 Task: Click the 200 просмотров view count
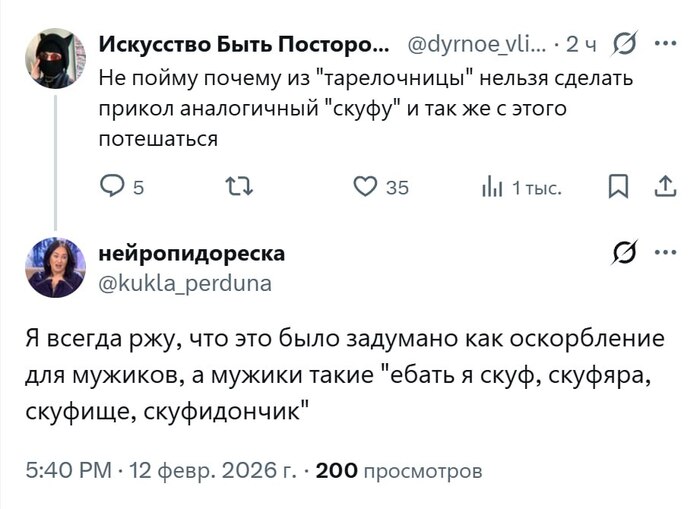pos(399,470)
